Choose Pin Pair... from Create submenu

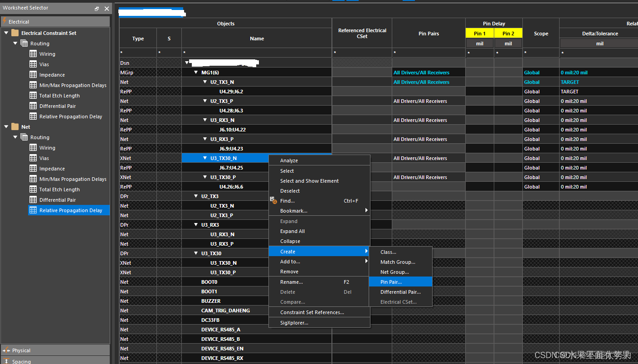coord(391,282)
